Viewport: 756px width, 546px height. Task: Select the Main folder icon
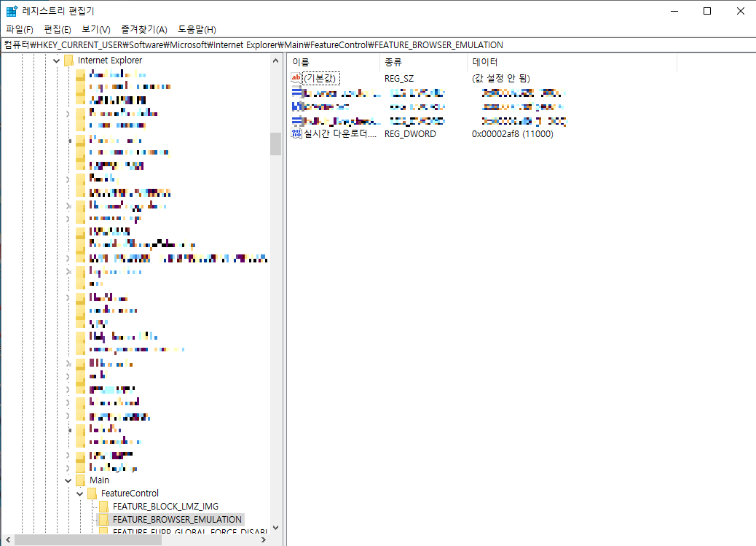coord(81,480)
